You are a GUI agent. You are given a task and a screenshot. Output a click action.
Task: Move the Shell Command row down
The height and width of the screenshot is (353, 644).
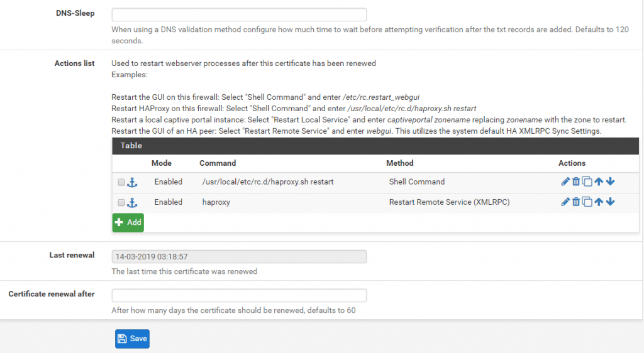(610, 182)
